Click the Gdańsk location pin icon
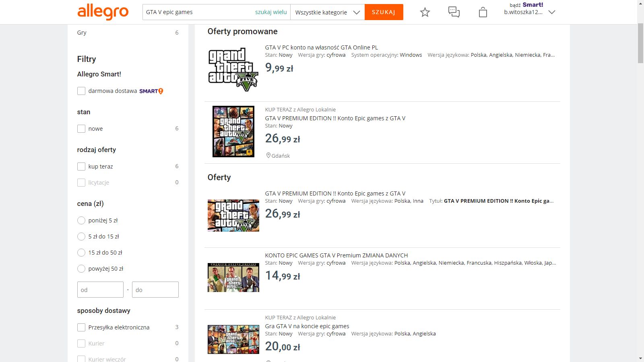Screen dimensions: 644x362 pyautogui.click(x=268, y=155)
